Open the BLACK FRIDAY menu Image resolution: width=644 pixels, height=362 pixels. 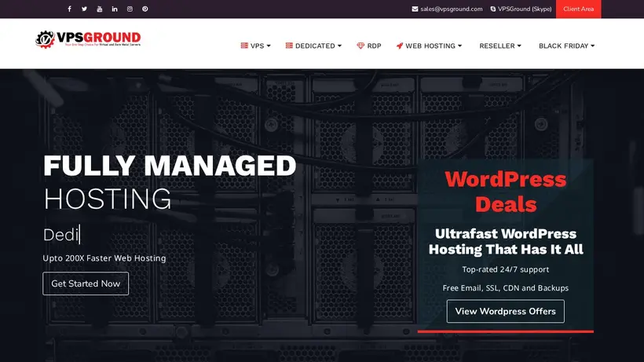[x=567, y=46]
